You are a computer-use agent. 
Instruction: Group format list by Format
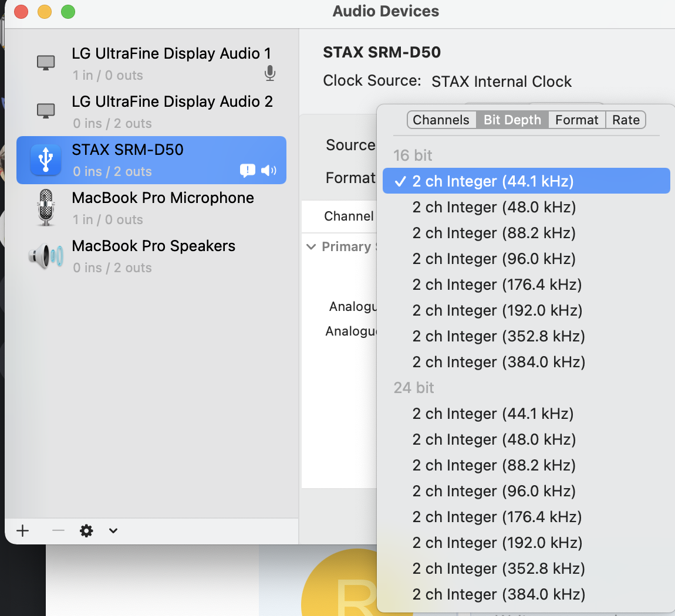tap(577, 120)
